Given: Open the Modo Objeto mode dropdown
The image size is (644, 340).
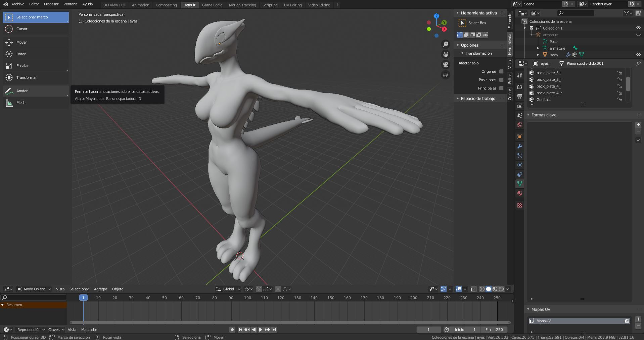Looking at the screenshot, I should click(34, 289).
